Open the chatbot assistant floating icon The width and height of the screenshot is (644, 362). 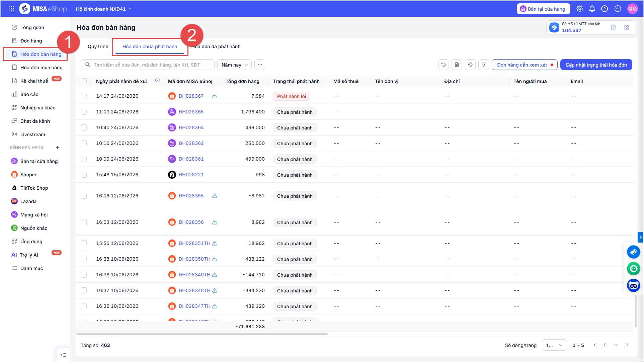[x=633, y=285]
